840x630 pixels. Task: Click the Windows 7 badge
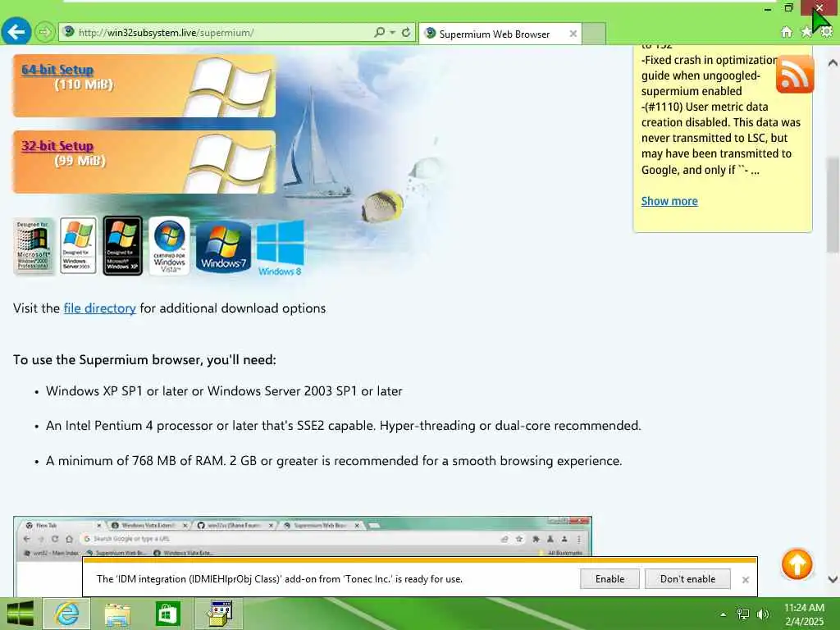point(223,246)
